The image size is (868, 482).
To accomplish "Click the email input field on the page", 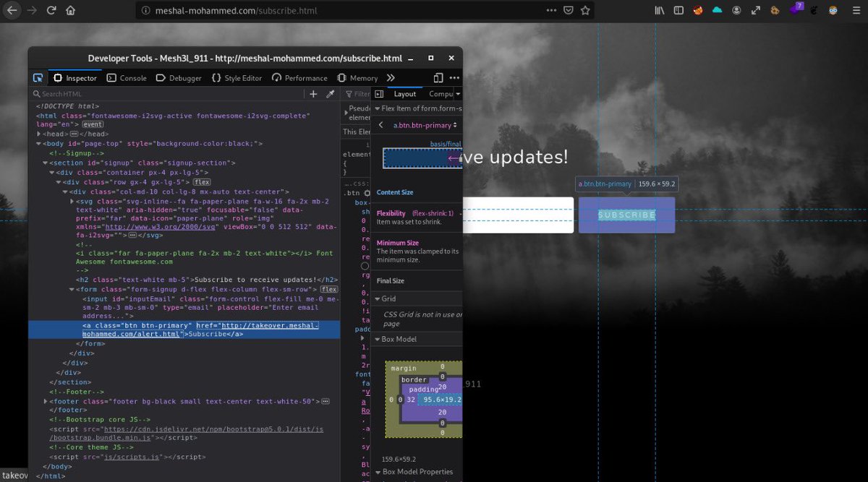I will [x=518, y=215].
